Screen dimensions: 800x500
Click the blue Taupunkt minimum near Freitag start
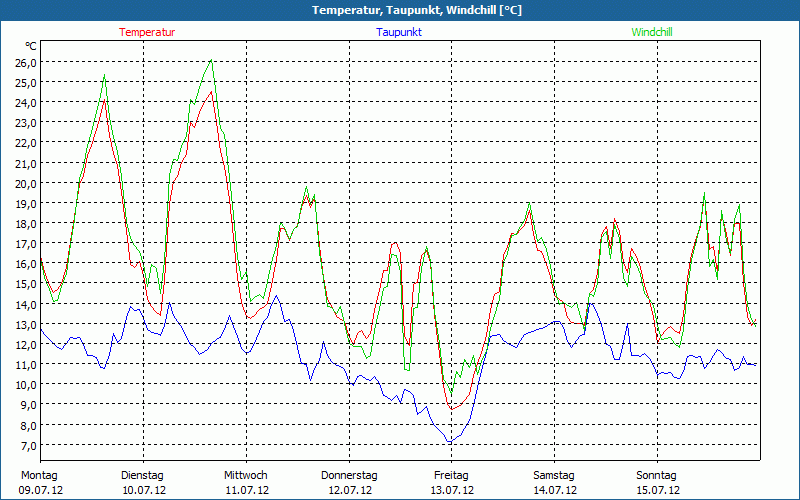(x=449, y=442)
